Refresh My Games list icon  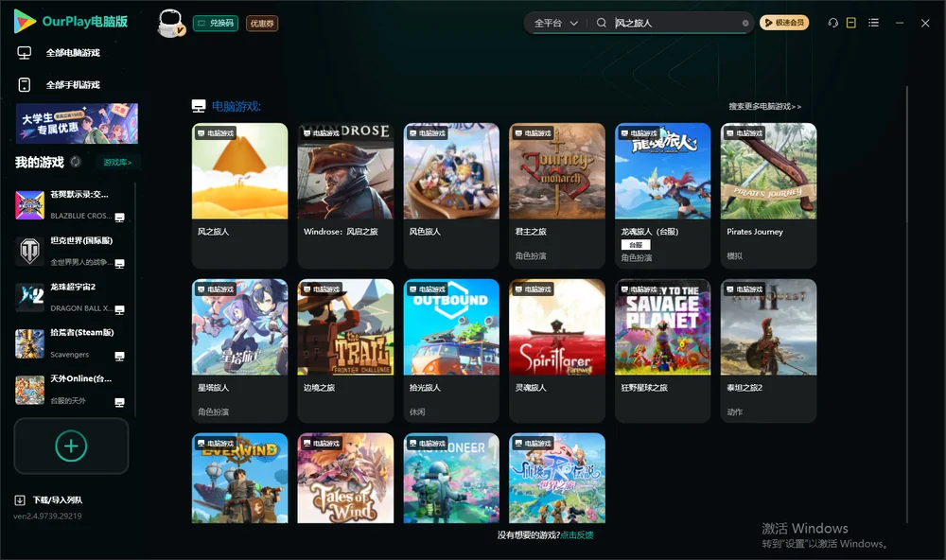(x=76, y=162)
